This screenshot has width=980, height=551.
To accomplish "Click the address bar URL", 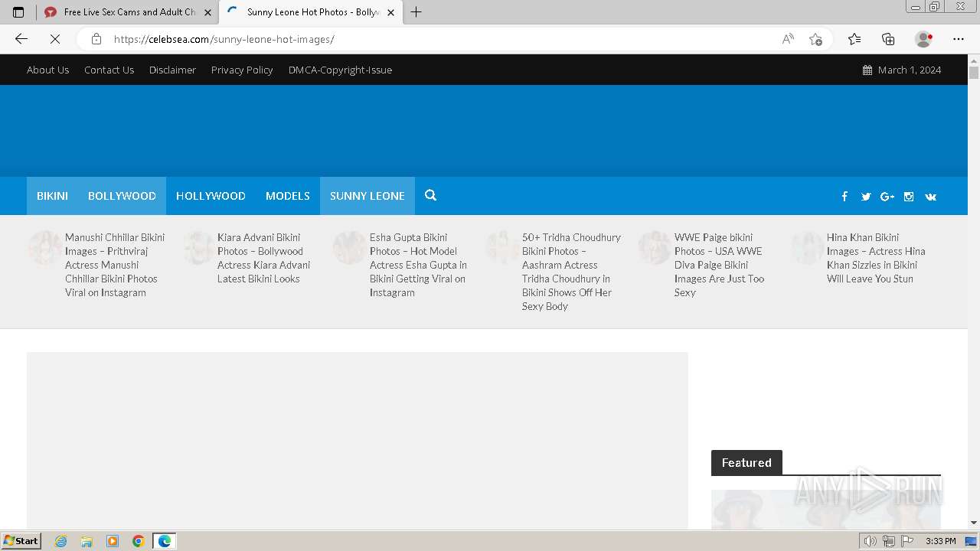I will coord(224,39).
